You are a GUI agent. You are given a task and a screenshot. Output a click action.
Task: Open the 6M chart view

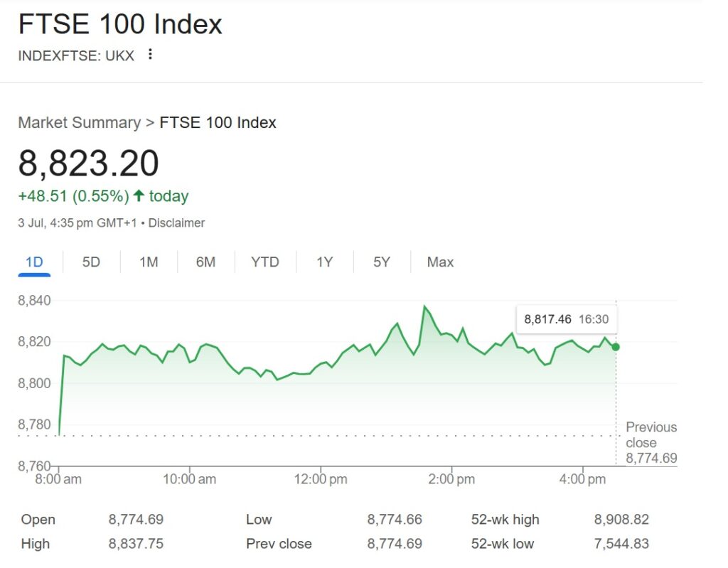pyautogui.click(x=205, y=262)
